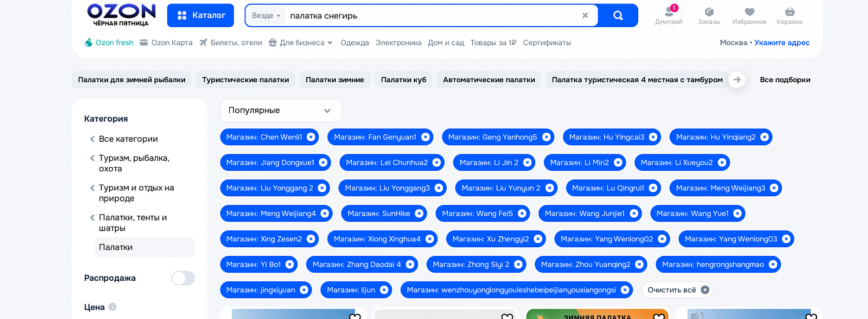Remove the Магазин: Li Xueyou2 filter
This screenshot has width=868, height=319.
pyautogui.click(x=722, y=163)
